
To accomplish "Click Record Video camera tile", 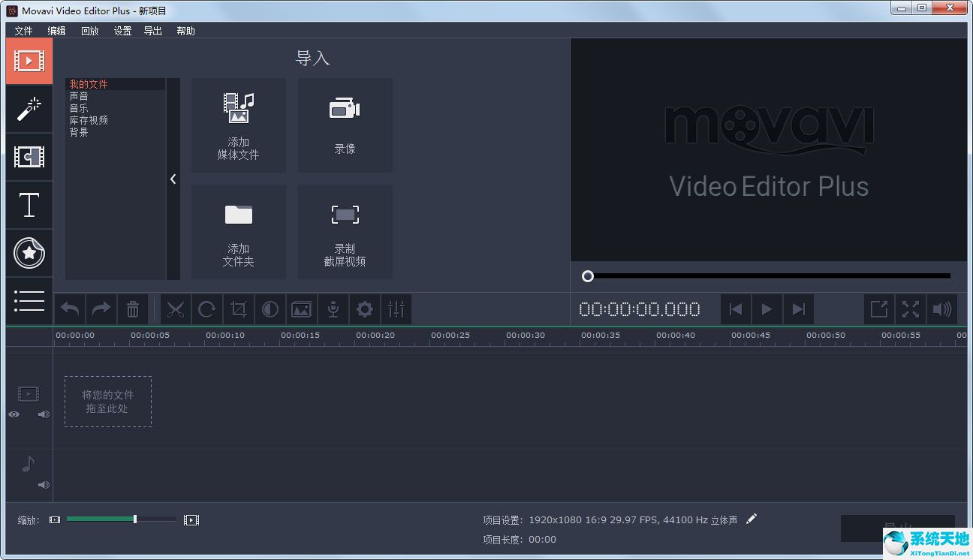I will [x=345, y=125].
